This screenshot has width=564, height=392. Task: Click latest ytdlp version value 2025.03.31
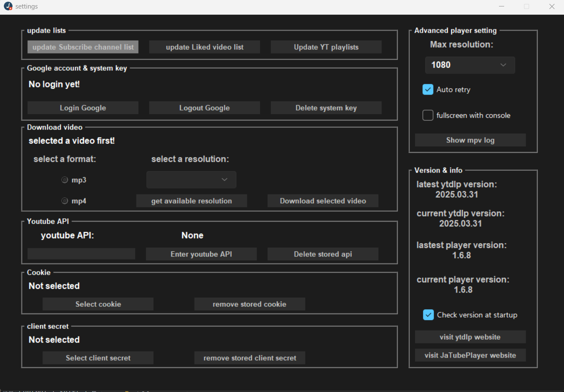(x=456, y=194)
